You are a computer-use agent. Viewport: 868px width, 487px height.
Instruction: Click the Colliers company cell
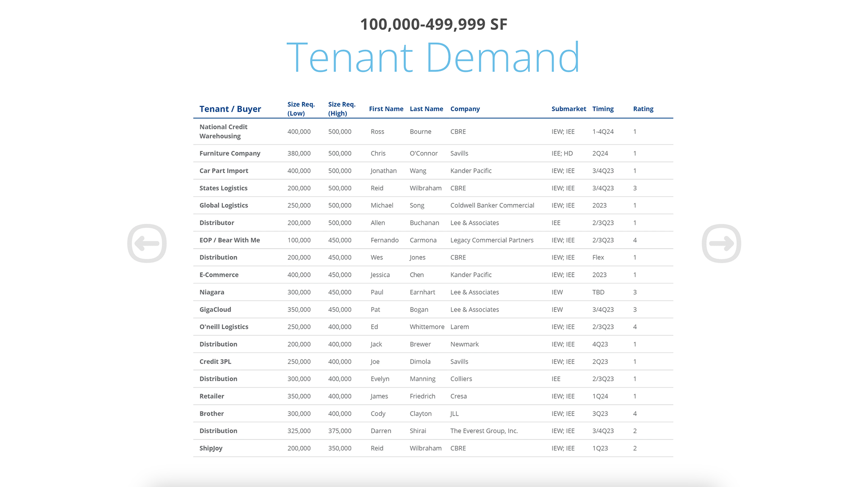461,379
